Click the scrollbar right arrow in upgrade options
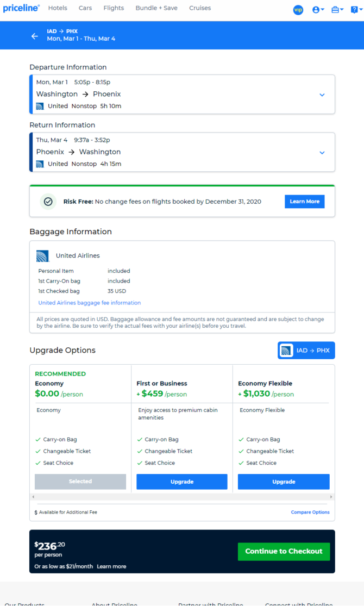Viewport: 364px width, 606px height. pos(331,497)
